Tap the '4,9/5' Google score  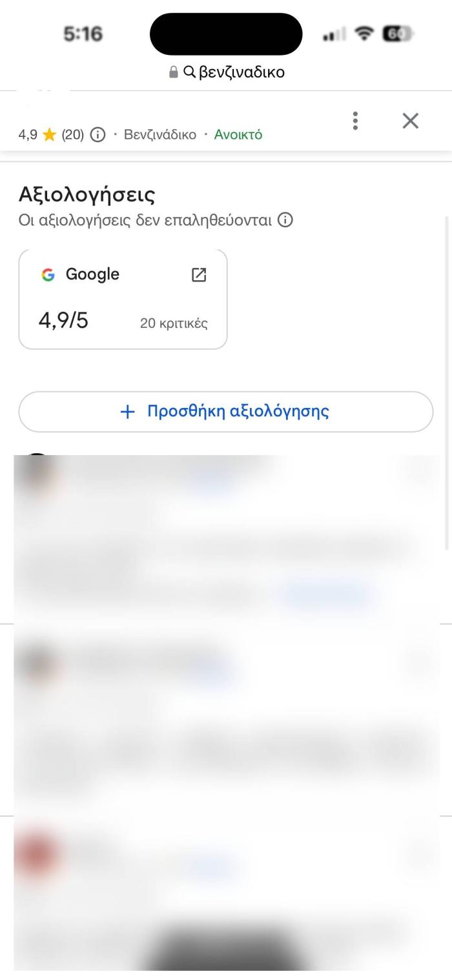63,320
